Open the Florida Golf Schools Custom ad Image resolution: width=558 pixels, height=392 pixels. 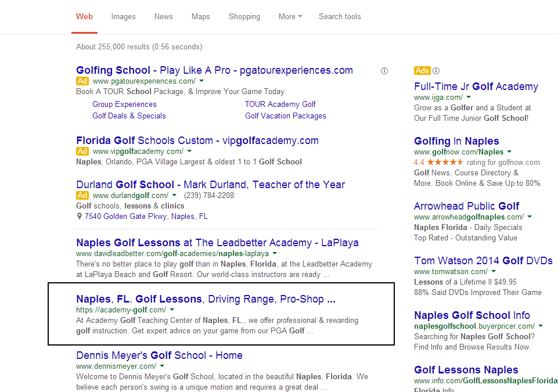[197, 141]
